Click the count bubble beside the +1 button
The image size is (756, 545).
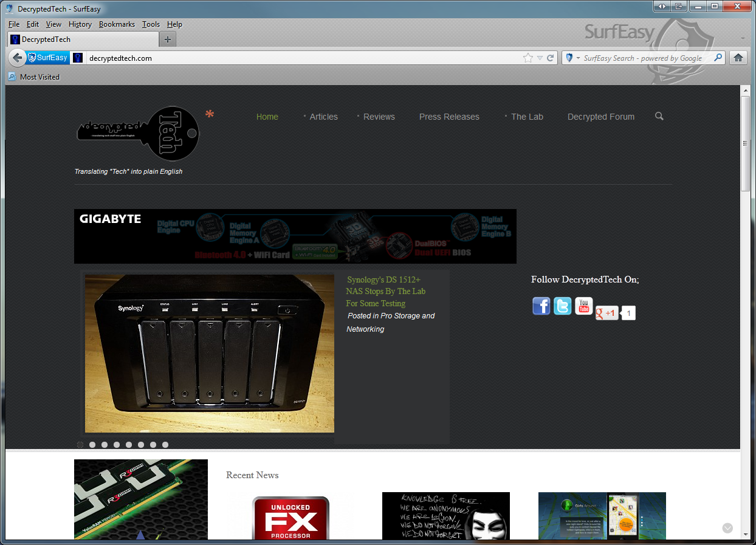tap(628, 313)
